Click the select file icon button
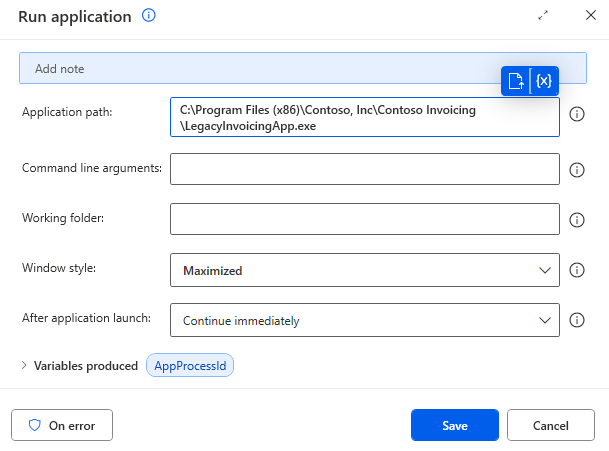 (x=515, y=81)
